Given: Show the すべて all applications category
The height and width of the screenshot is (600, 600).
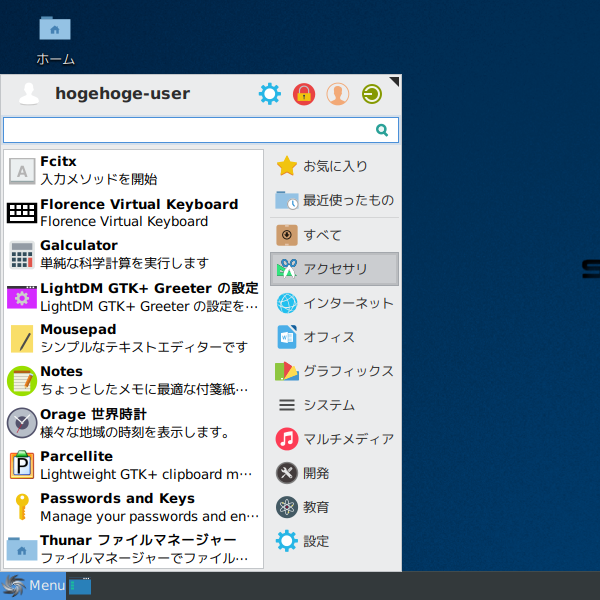Looking at the screenshot, I should [x=334, y=235].
